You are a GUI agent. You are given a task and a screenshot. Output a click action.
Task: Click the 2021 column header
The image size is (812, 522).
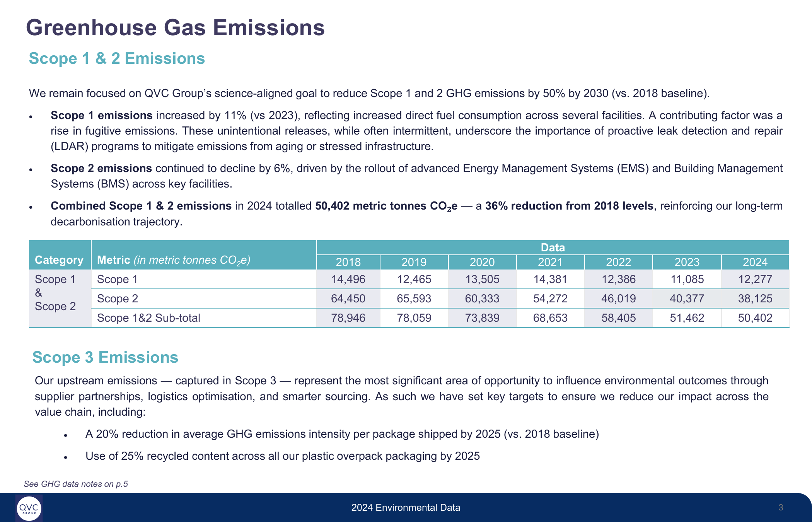[550, 262]
